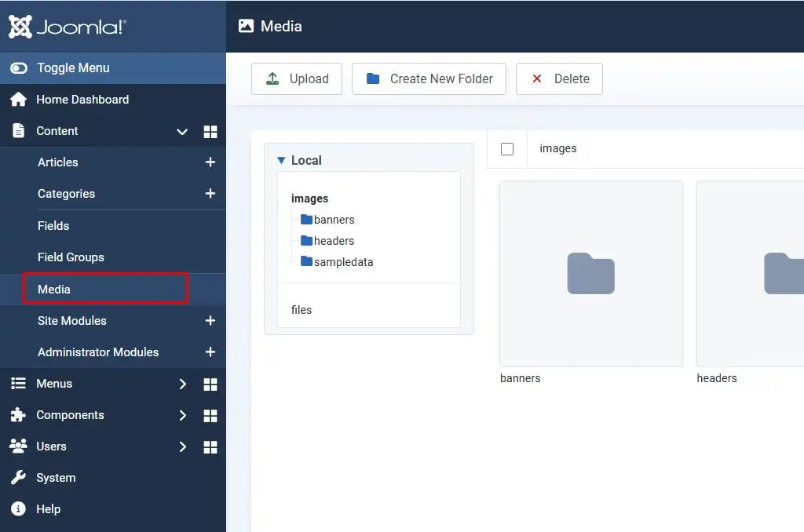Click the Components puzzle icon
The image size is (804, 532).
point(19,414)
